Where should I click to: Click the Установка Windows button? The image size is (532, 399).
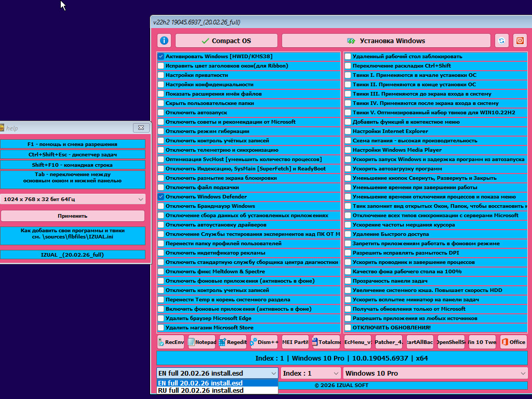pyautogui.click(x=385, y=41)
